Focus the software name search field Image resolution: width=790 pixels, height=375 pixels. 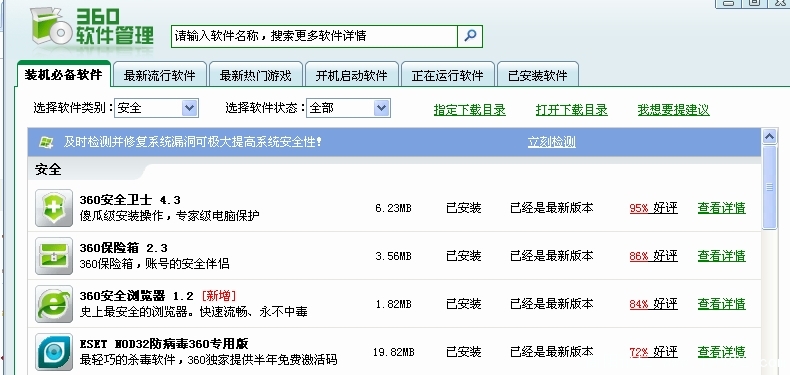314,36
